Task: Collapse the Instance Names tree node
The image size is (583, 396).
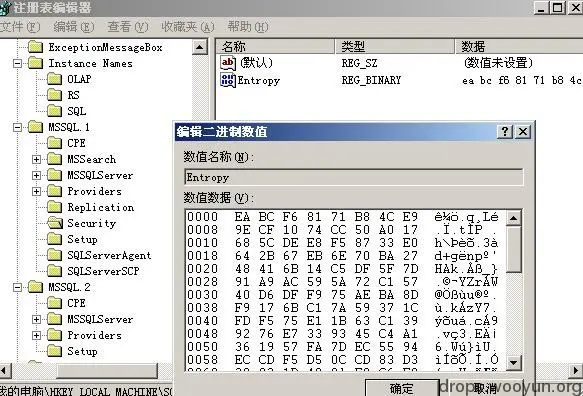Action: (17, 63)
